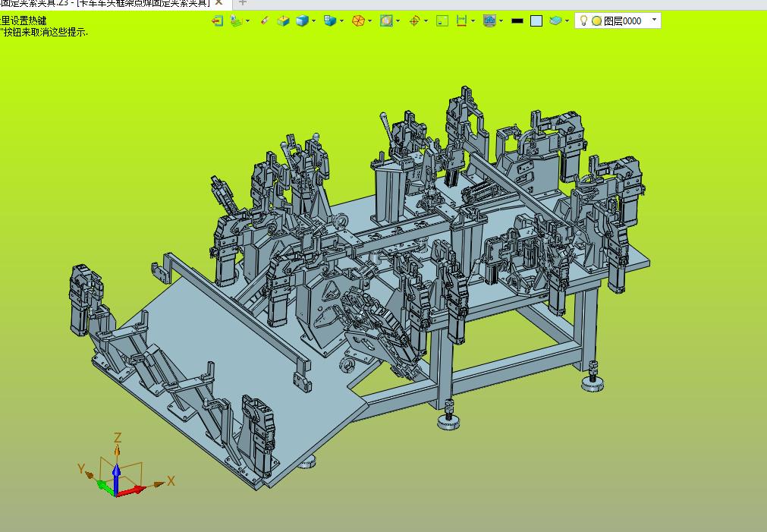Viewport: 767px width, 532px height.
Task: Click the stacked layers icon
Action: click(558, 21)
